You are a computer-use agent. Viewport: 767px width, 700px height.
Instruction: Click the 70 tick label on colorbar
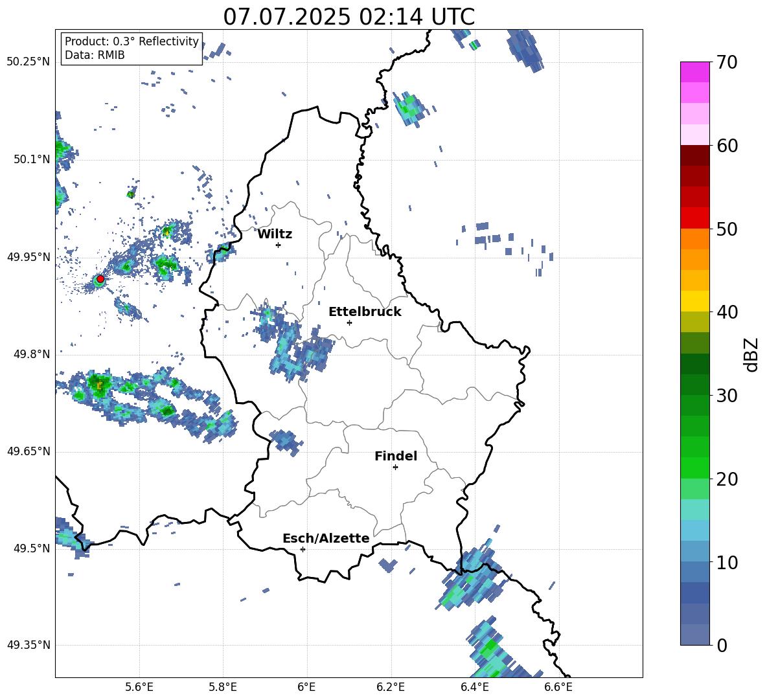pyautogui.click(x=727, y=63)
